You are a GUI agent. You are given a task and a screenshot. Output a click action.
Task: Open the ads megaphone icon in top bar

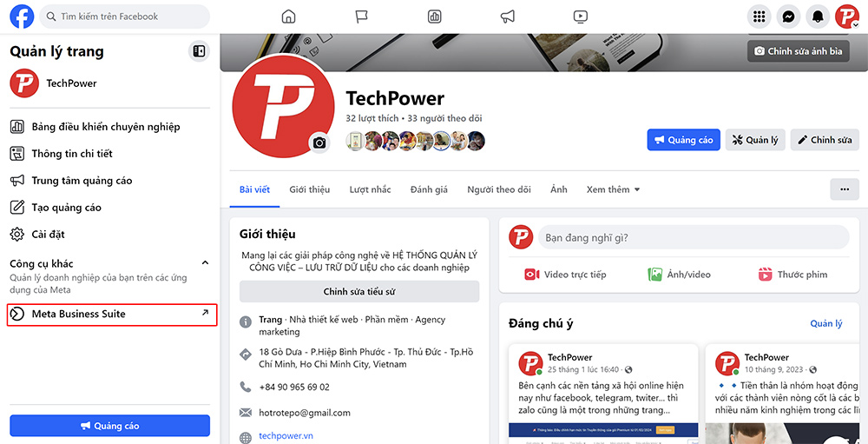[508, 17]
